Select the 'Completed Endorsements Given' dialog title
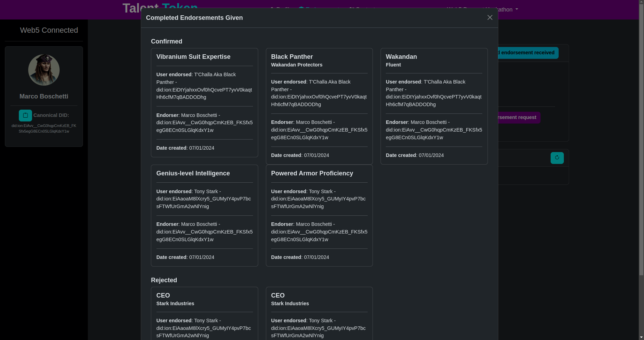 click(194, 18)
